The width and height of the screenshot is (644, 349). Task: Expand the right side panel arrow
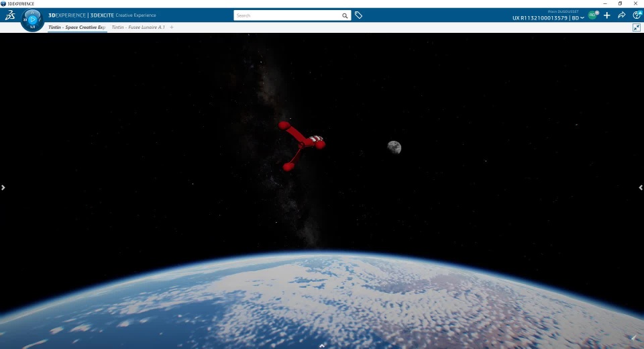click(x=641, y=187)
